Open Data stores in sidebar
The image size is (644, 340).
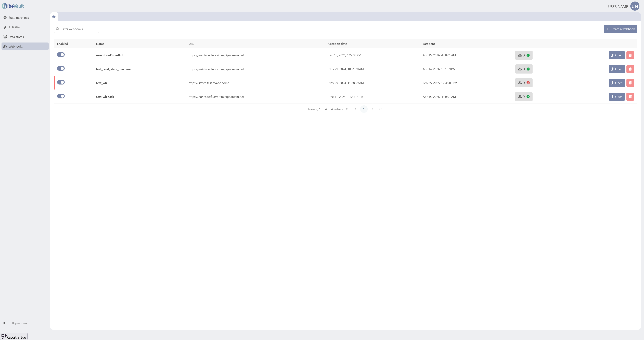25,37
